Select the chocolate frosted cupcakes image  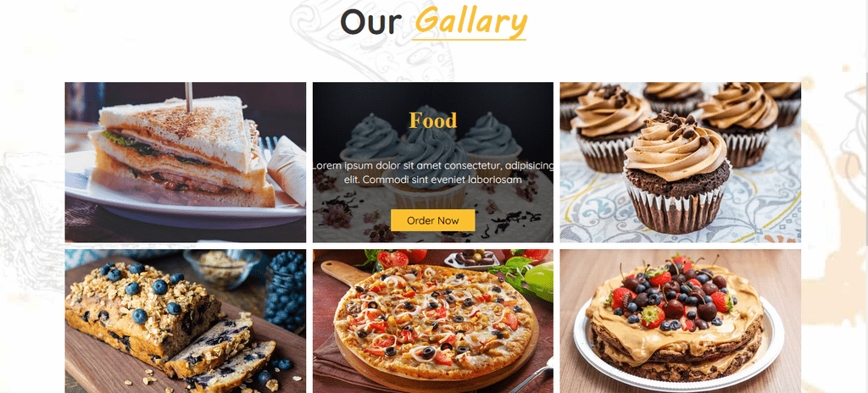tap(680, 162)
